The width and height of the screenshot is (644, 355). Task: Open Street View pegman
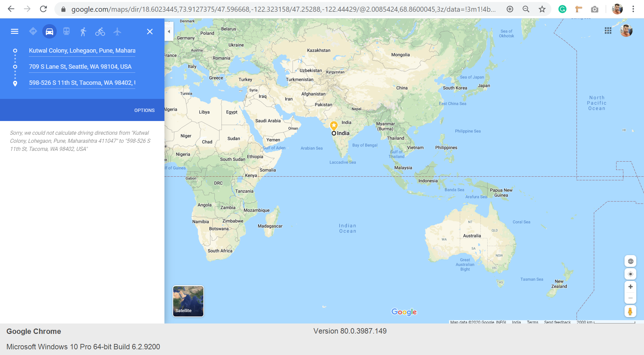pos(630,311)
